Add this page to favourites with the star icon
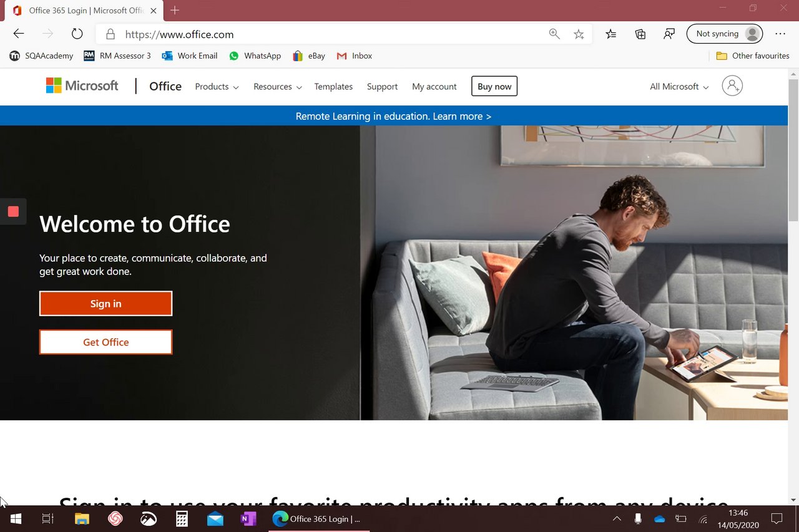Viewport: 799px width, 532px height. 579,34
